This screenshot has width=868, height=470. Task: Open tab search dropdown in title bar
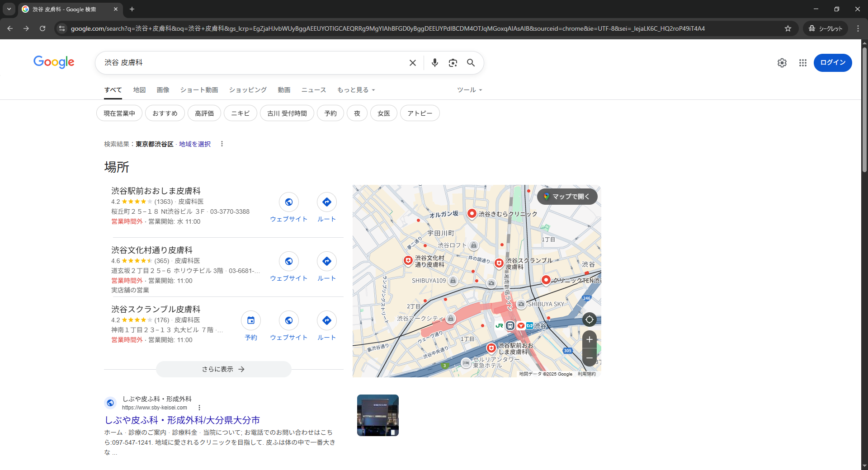[x=9, y=9]
